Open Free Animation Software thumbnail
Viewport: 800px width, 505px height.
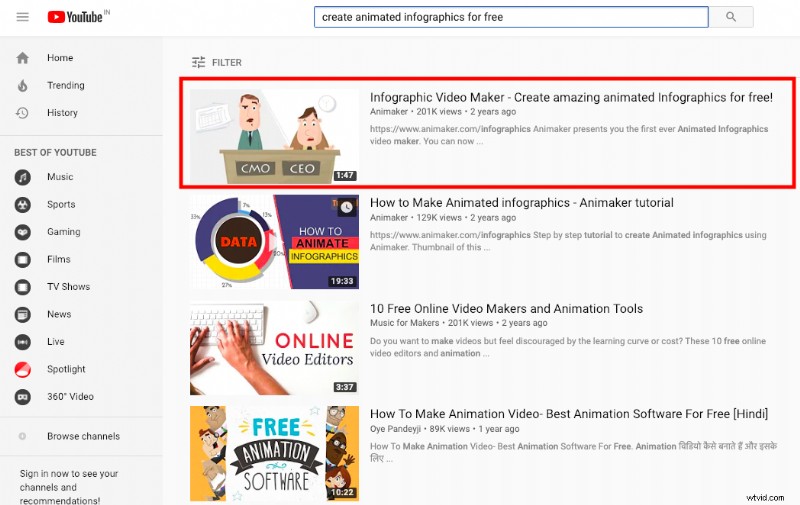[274, 453]
